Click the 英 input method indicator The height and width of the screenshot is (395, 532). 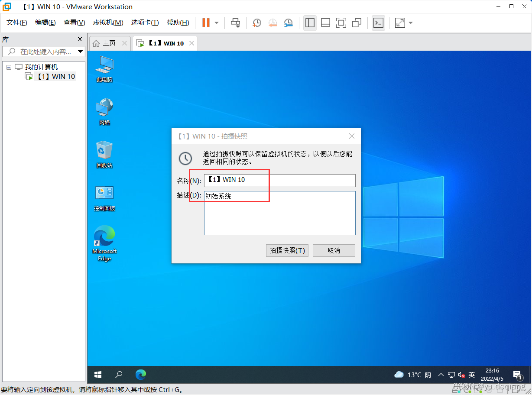tap(472, 375)
